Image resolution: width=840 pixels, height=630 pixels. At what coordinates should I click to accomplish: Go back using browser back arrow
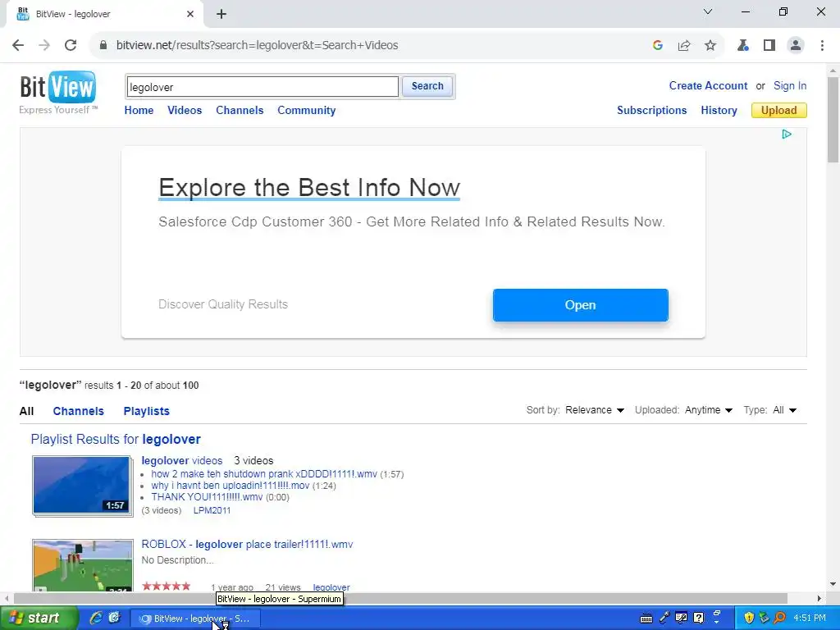coord(18,46)
